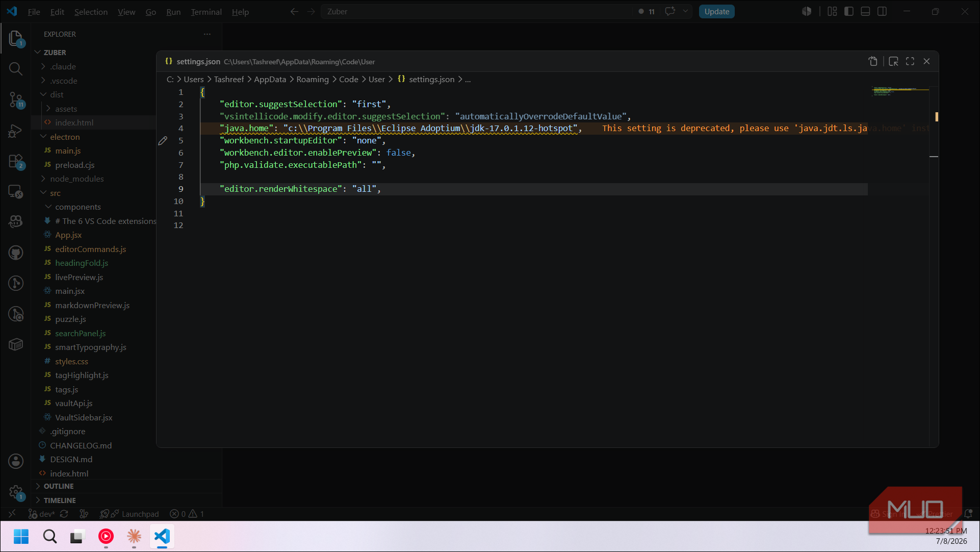980x552 pixels.
Task: Open Explorer views and more actions
Action: click(x=207, y=34)
